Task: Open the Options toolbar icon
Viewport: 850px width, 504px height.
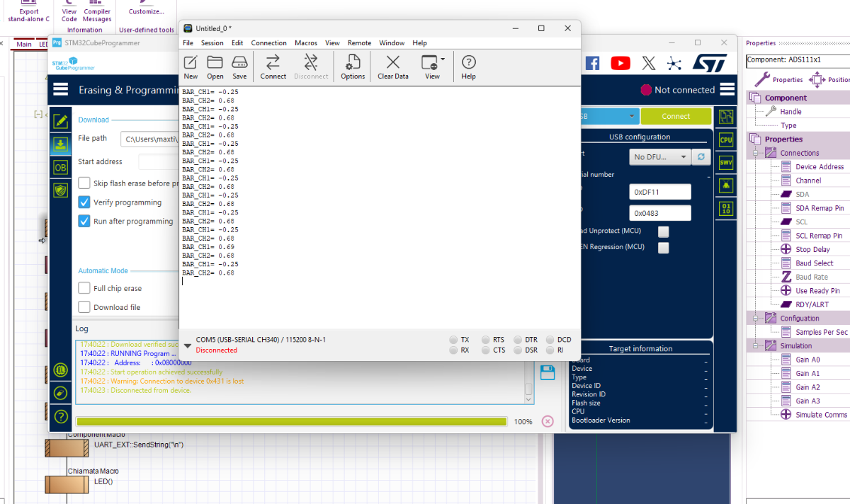Action: coord(353,66)
